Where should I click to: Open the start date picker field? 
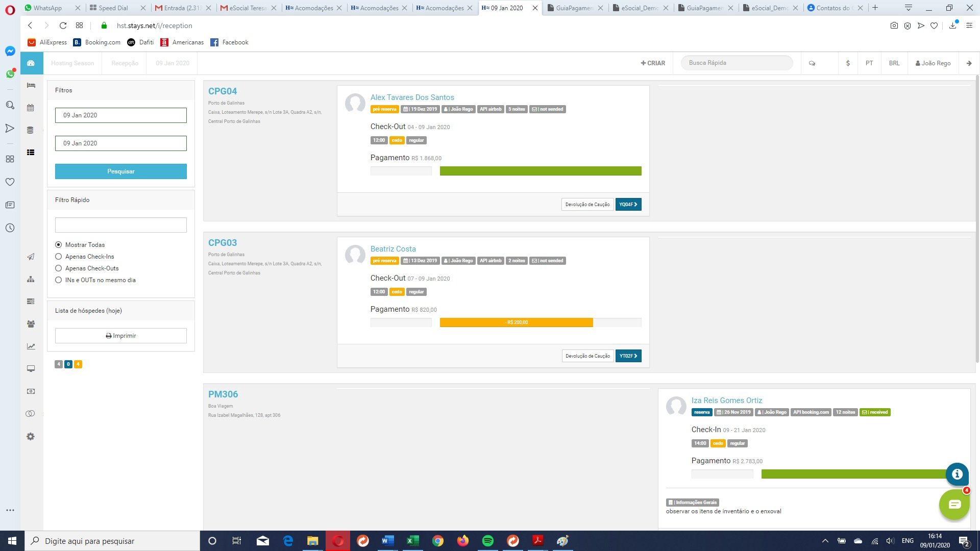[x=121, y=115]
